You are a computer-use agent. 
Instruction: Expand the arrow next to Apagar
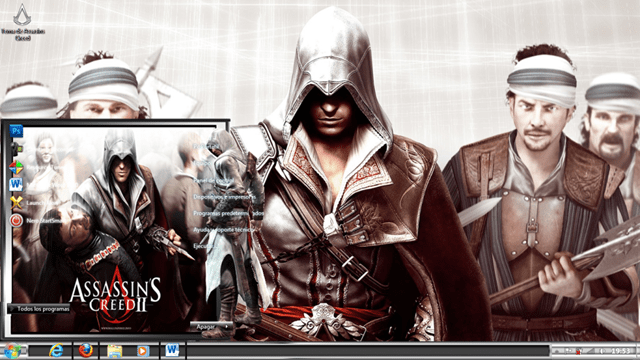226,327
